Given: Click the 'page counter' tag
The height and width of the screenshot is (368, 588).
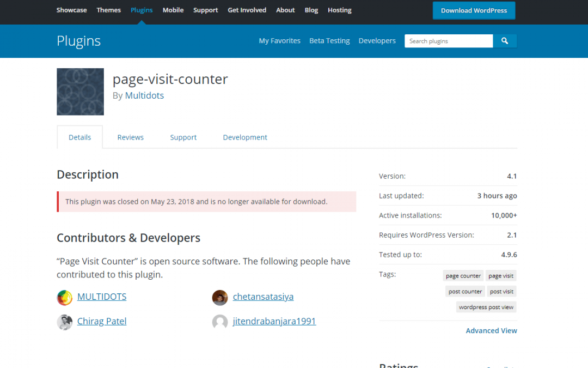Looking at the screenshot, I should click(x=463, y=276).
